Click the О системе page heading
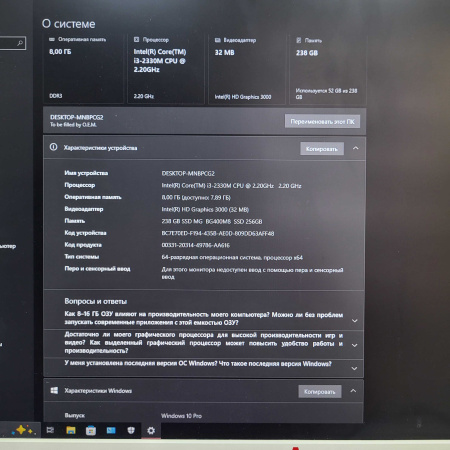The width and height of the screenshot is (450, 450). coord(68,24)
